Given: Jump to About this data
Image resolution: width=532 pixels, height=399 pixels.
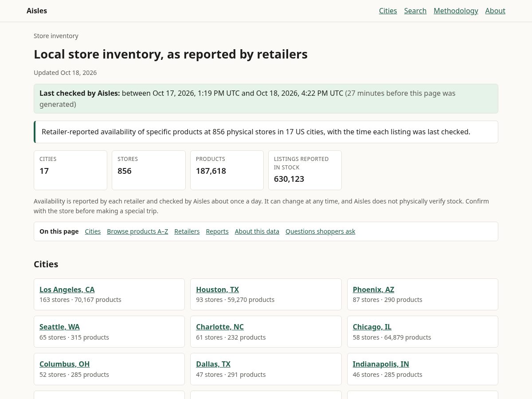Looking at the screenshot, I should pyautogui.click(x=257, y=231).
